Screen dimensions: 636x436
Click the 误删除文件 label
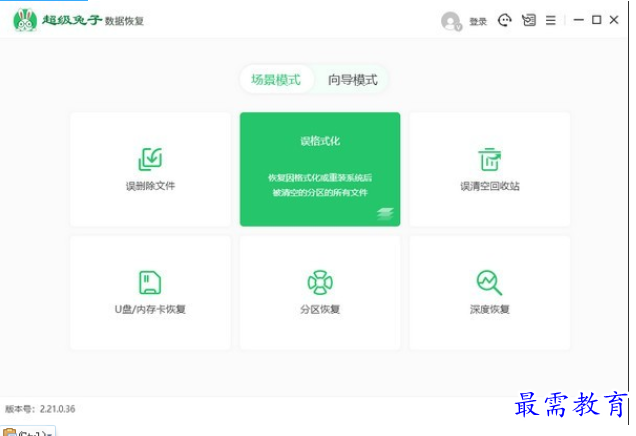(x=150, y=186)
